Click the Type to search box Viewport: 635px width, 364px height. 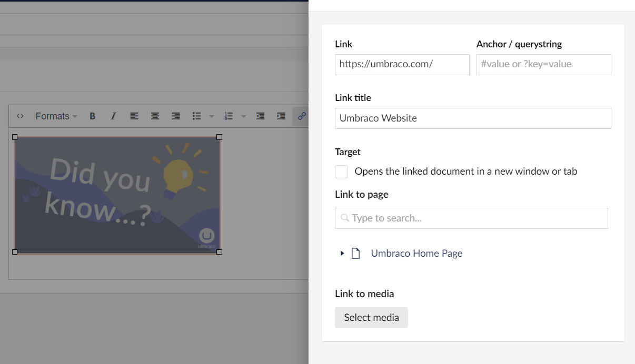coord(471,218)
